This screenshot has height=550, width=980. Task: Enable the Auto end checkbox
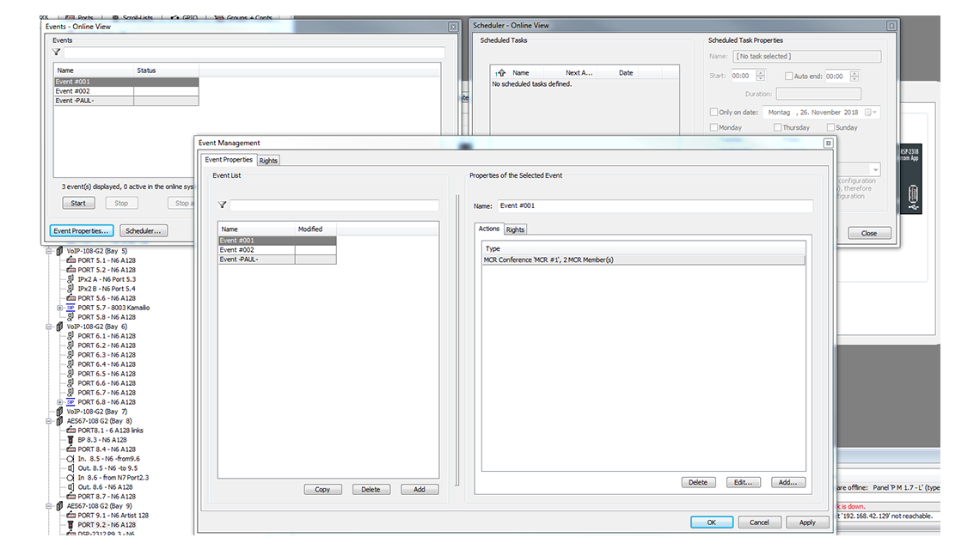[x=788, y=76]
